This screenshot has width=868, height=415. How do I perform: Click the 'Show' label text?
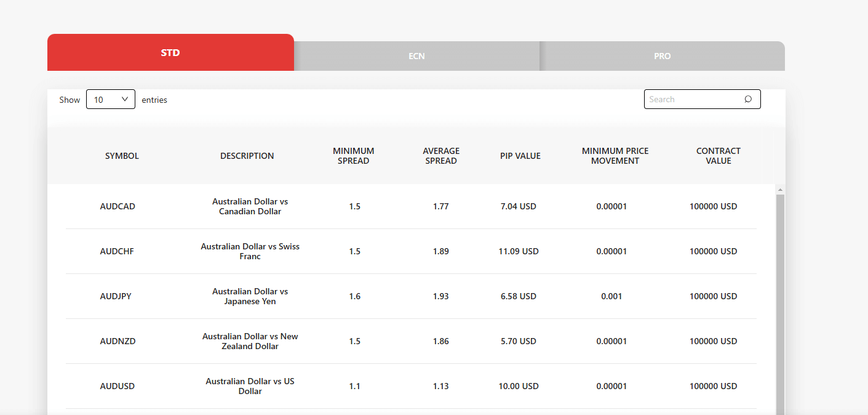click(x=70, y=100)
